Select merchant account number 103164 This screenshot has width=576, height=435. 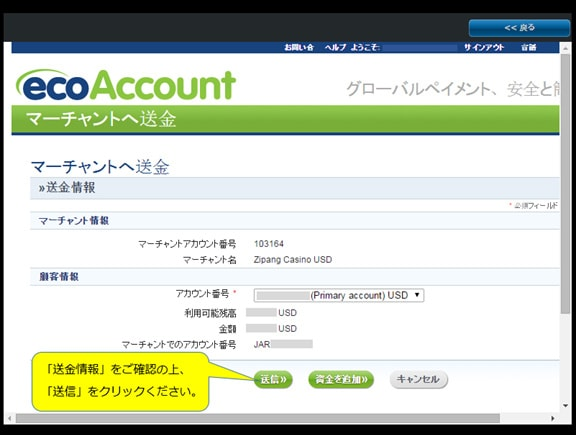[269, 244]
